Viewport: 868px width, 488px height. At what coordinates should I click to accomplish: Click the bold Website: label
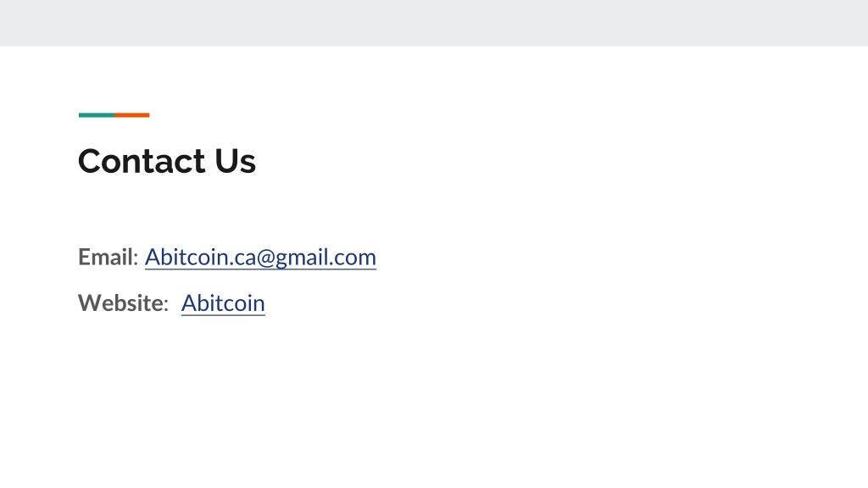click(123, 303)
